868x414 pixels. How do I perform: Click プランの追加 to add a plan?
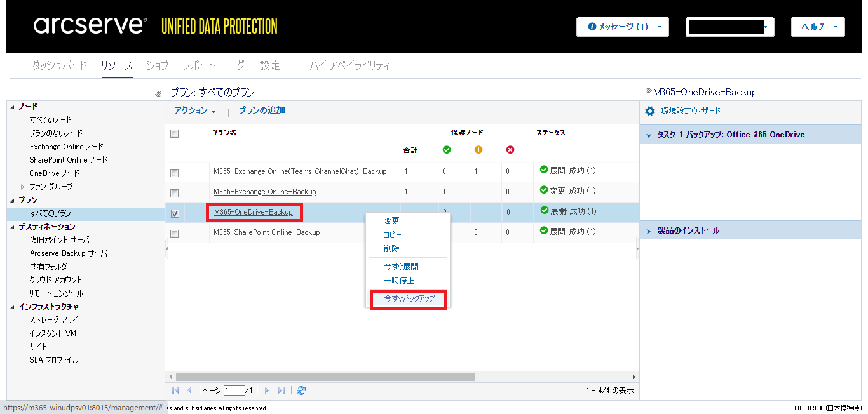coord(262,110)
